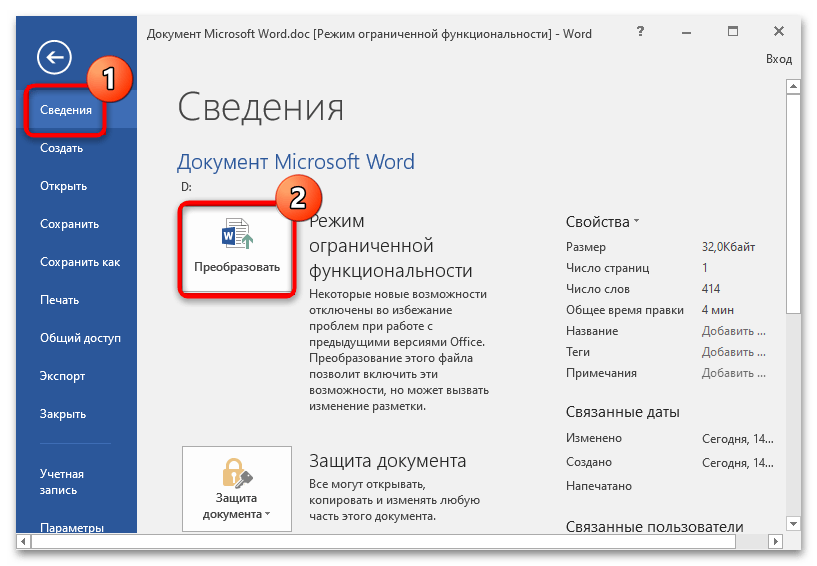Image resolution: width=817 pixels, height=566 pixels.
Task: Expand the Свойства dropdown
Action: click(602, 222)
